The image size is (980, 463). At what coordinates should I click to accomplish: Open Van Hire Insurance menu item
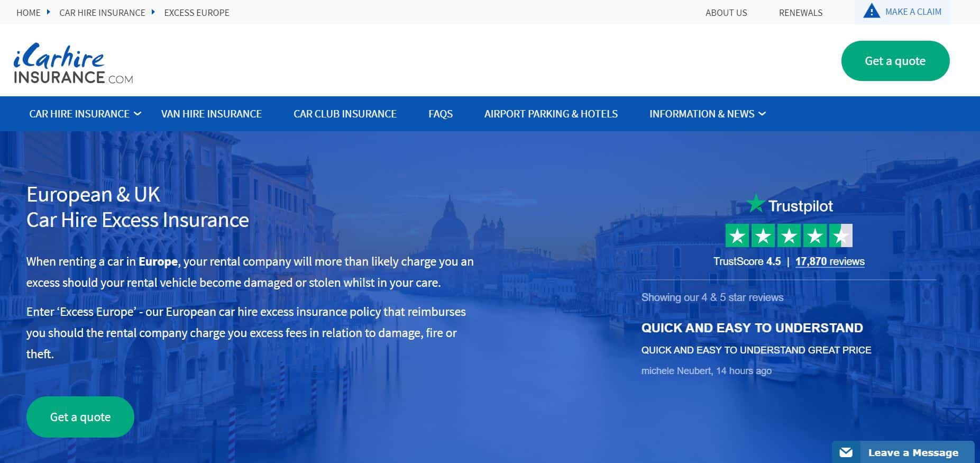(211, 114)
